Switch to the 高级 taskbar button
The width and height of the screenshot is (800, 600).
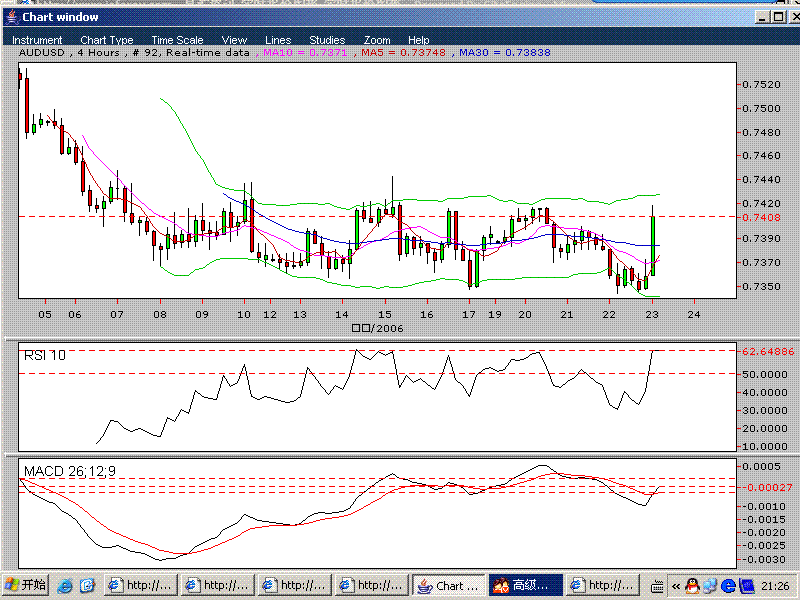click(526, 585)
